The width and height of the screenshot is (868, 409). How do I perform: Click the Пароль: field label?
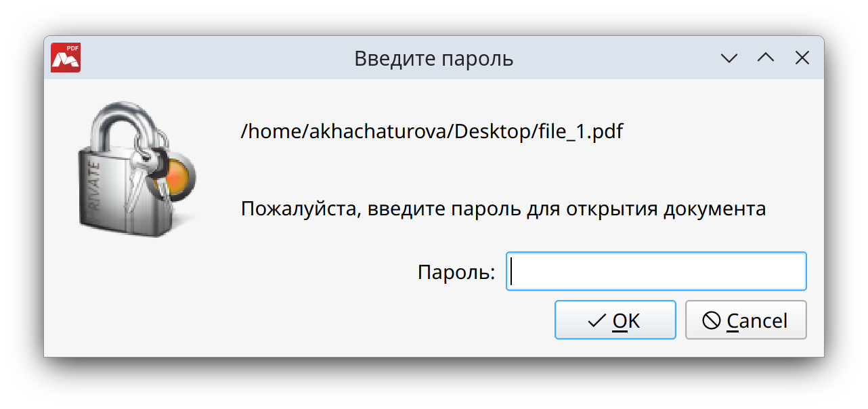456,273
